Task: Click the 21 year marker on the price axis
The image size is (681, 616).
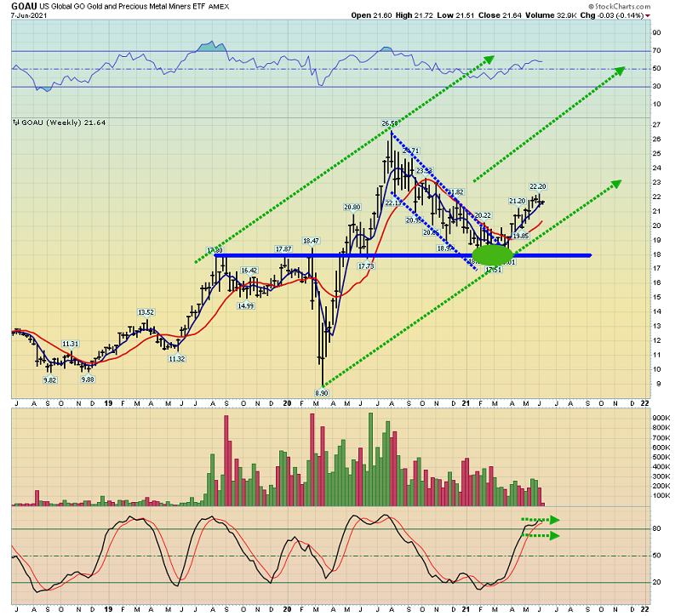Action: pyautogui.click(x=466, y=403)
